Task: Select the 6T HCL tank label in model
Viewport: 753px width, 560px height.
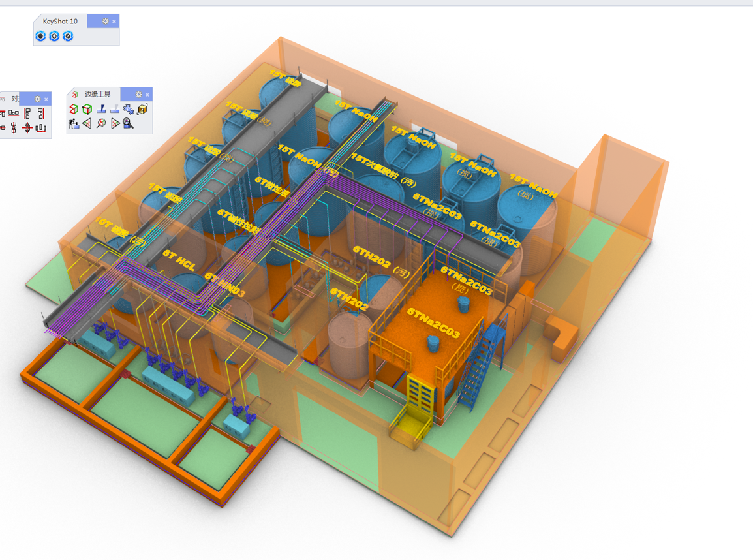Action: (x=179, y=261)
